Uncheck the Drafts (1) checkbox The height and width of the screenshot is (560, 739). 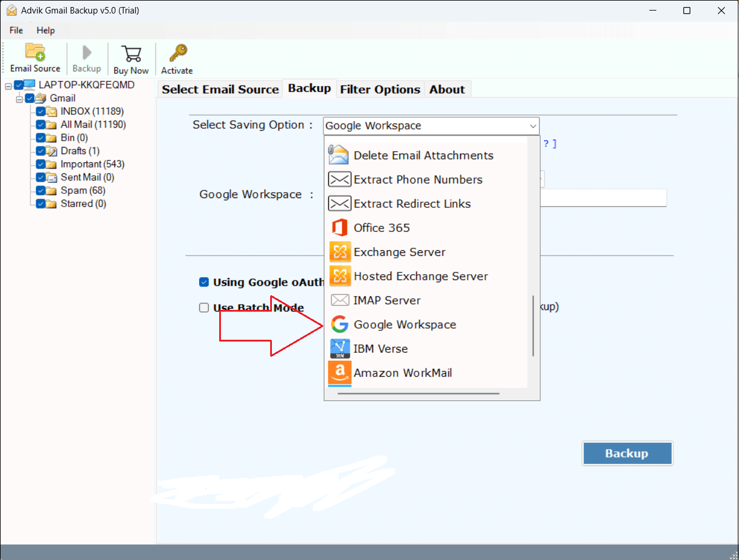click(x=40, y=151)
